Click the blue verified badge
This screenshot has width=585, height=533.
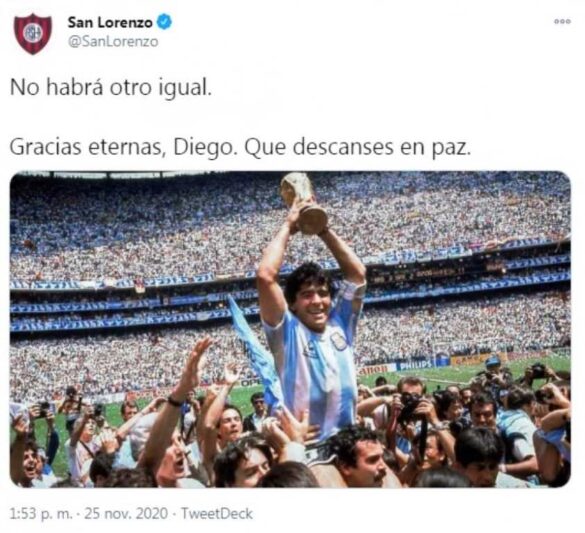[164, 22]
